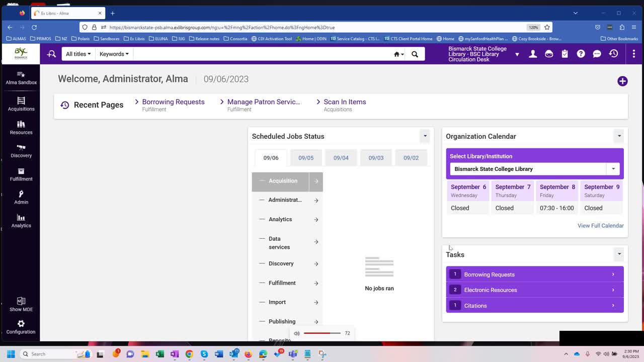The image size is (644, 362).
Task: Open the Analytics menu in the sidebar
Action: [x=21, y=221]
